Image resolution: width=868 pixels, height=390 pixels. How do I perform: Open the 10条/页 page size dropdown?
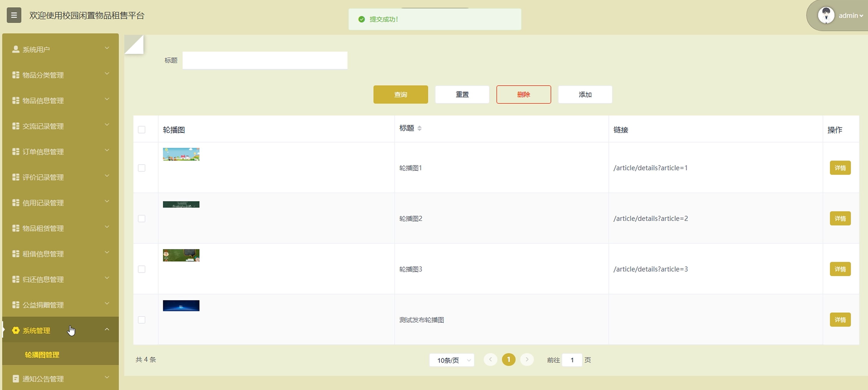click(452, 360)
